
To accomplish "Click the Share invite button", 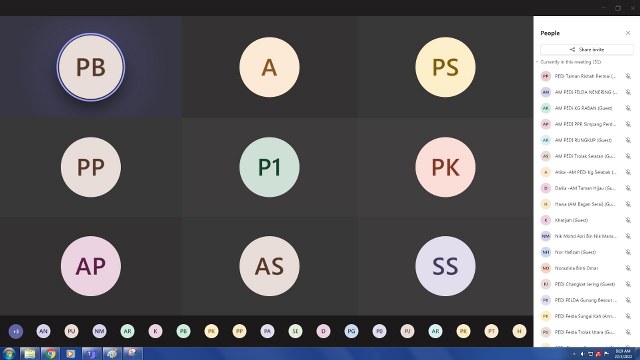I will click(x=587, y=49).
